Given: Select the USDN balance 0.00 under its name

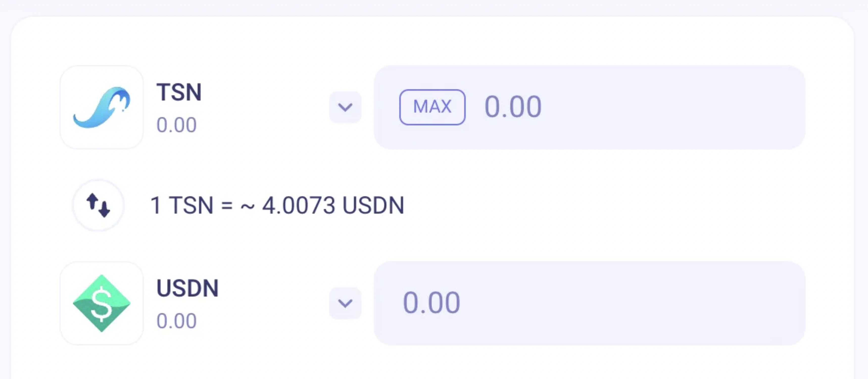Looking at the screenshot, I should click(176, 321).
